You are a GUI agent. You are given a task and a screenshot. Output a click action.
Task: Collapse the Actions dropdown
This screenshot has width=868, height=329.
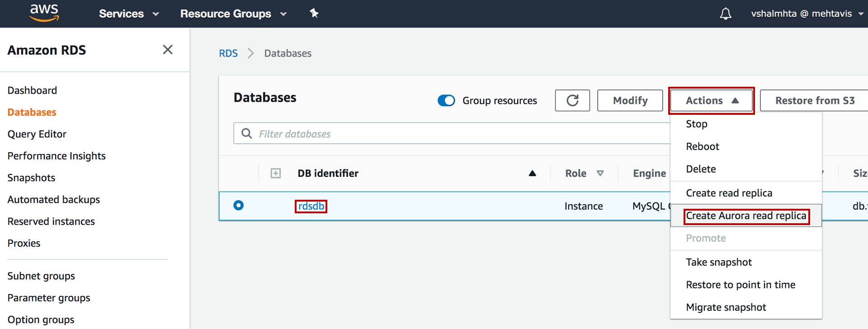coord(712,100)
